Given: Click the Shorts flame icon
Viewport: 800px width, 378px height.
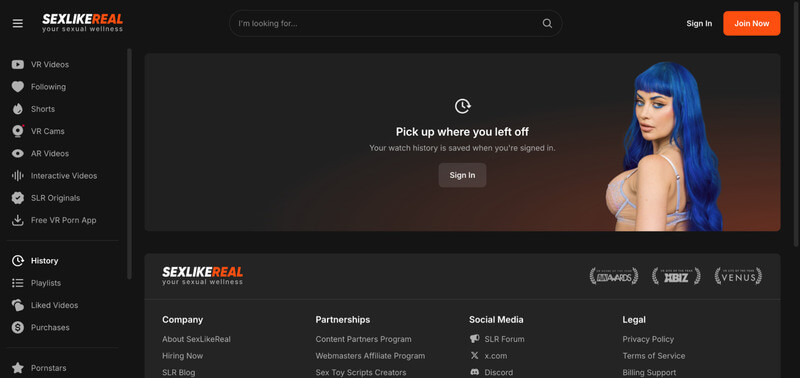Looking at the screenshot, I should point(18,109).
